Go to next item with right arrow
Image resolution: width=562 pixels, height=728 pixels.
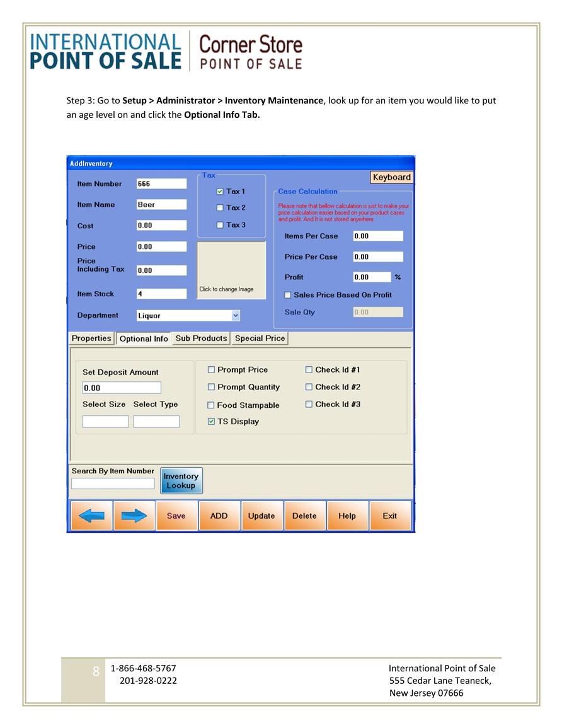pyautogui.click(x=134, y=516)
